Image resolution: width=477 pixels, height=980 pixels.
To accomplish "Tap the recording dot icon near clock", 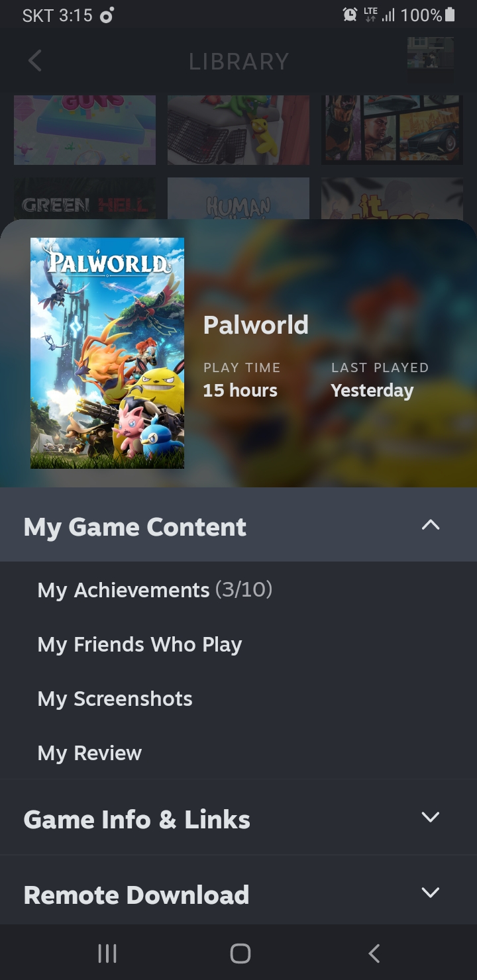I will tap(107, 15).
